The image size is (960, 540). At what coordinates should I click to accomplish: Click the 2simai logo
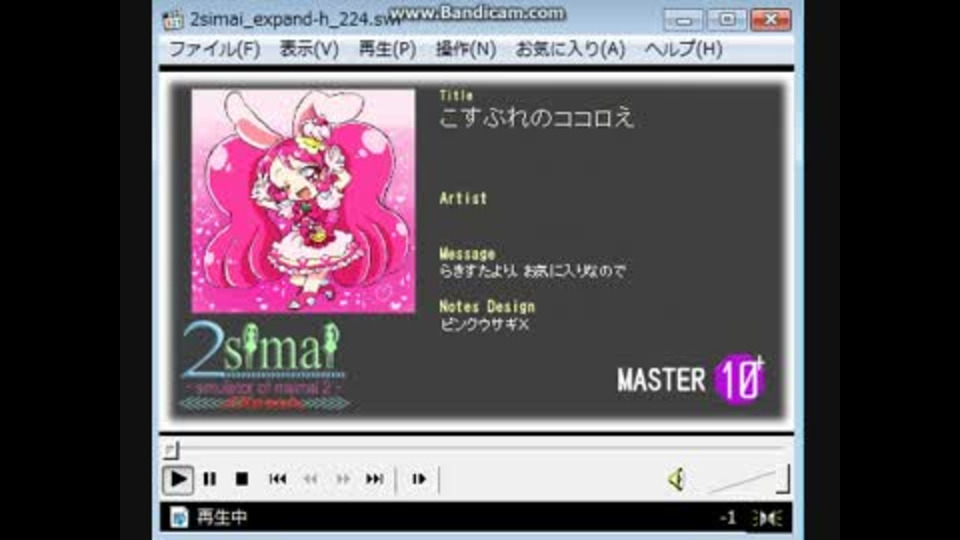coord(264,366)
